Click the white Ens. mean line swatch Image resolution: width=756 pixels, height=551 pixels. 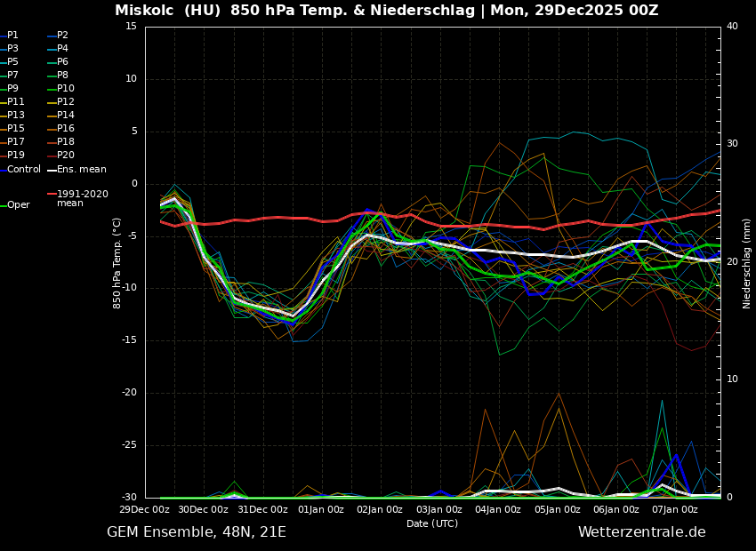(52, 170)
